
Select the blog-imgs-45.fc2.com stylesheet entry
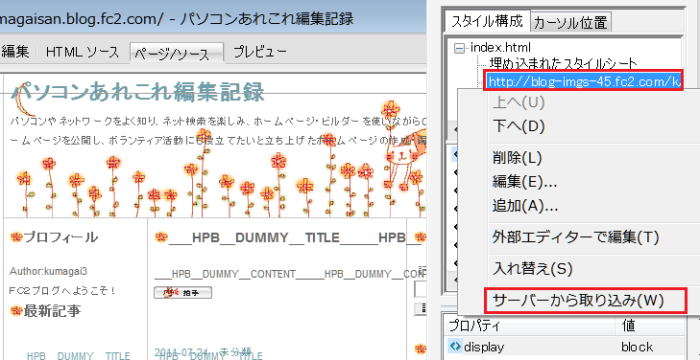tap(583, 81)
